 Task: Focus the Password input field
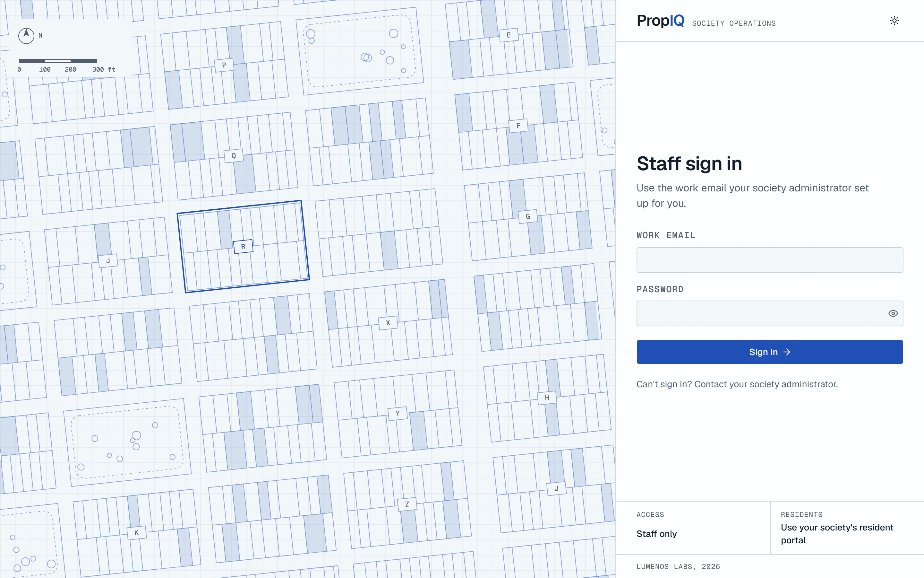tap(769, 313)
